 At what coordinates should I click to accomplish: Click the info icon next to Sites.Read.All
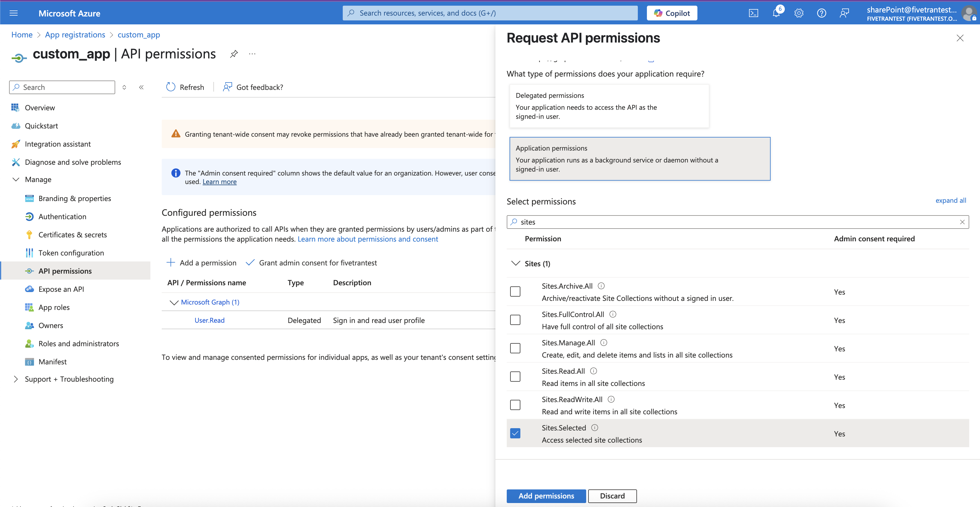(x=594, y=371)
